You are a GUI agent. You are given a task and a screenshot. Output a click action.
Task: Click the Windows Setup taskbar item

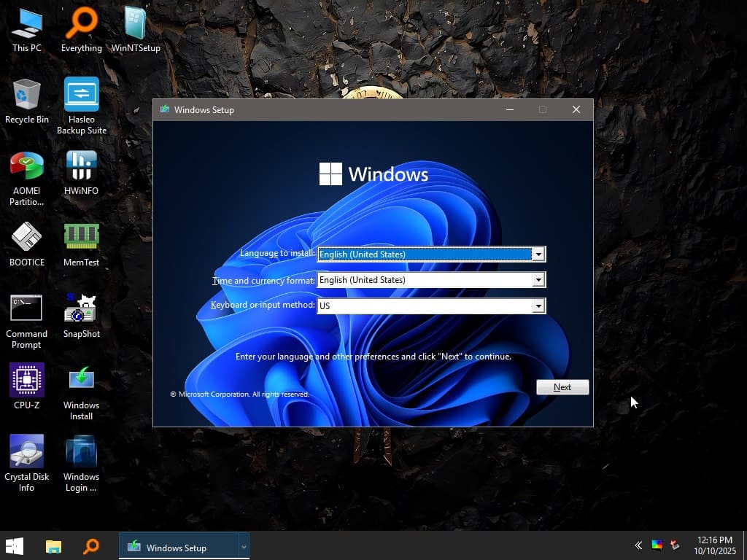coord(177,547)
